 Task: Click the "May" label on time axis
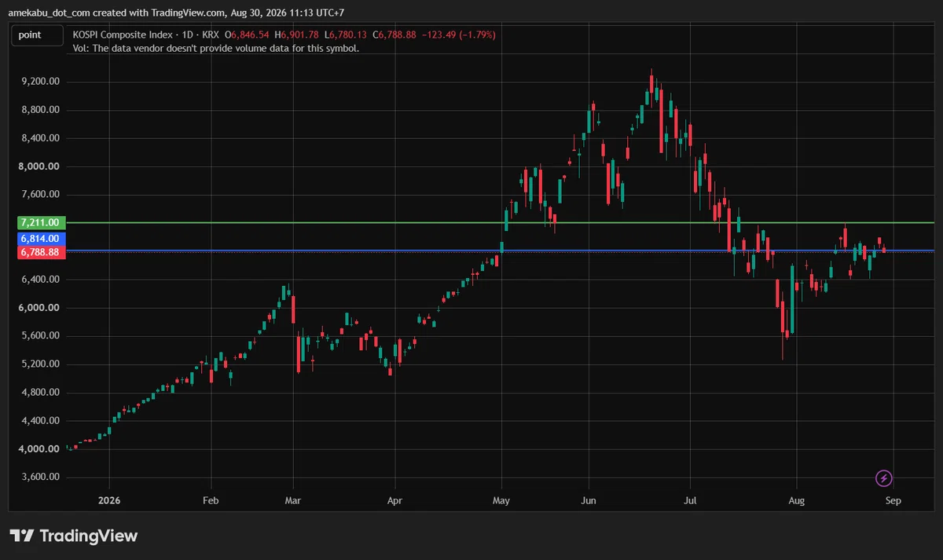pos(501,500)
